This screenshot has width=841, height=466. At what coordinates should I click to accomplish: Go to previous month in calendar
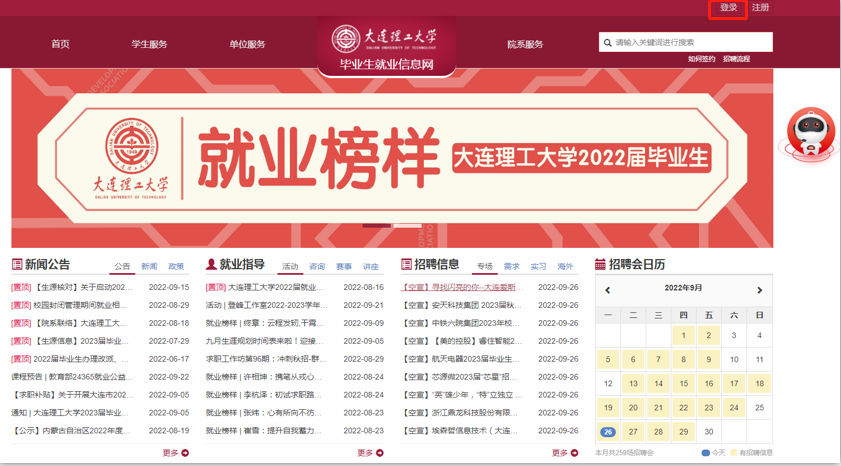(608, 290)
